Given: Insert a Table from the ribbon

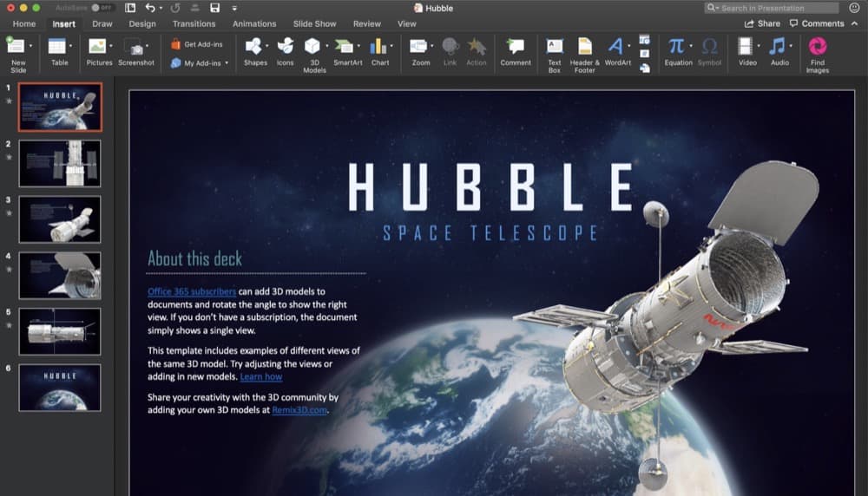Looking at the screenshot, I should [x=57, y=47].
